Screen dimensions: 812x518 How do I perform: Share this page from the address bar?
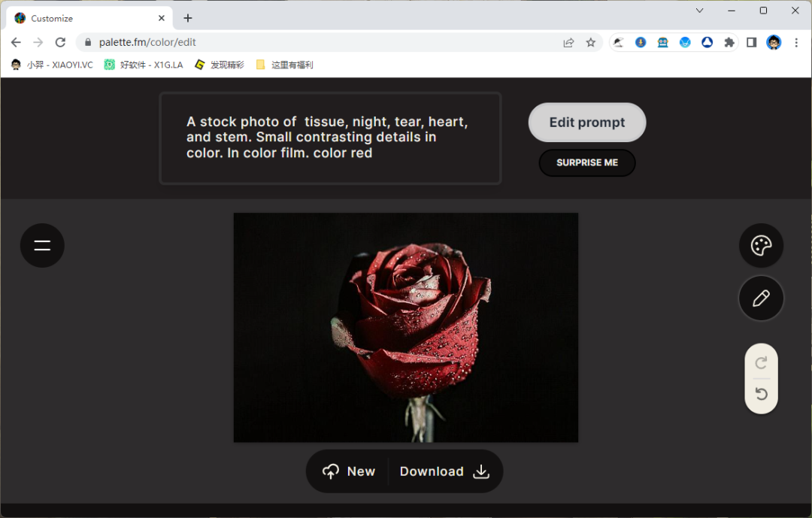click(x=568, y=43)
